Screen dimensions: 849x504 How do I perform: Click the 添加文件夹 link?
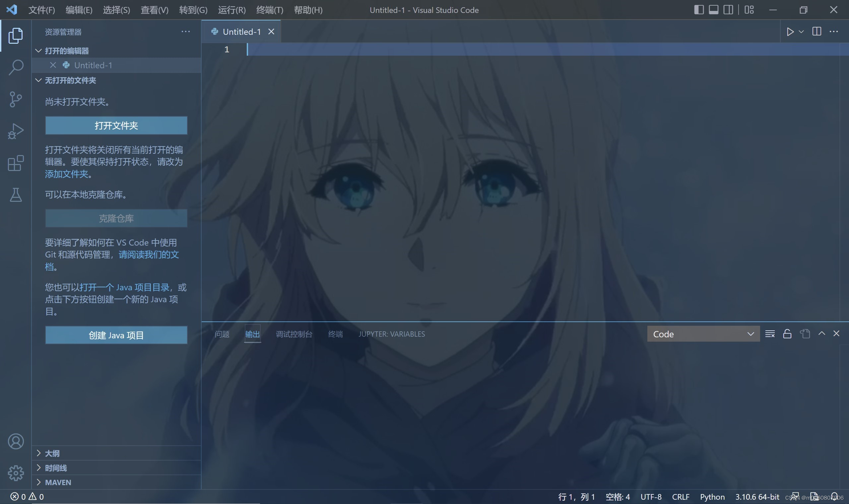tap(67, 174)
